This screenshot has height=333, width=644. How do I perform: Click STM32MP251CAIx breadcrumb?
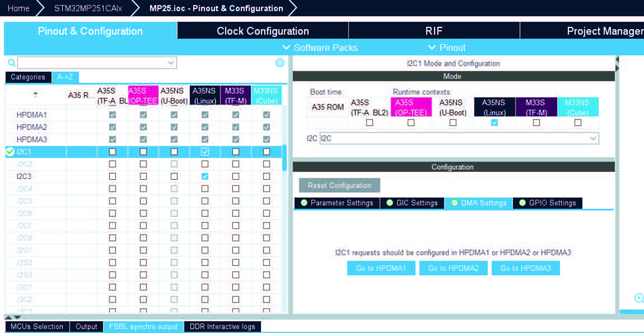point(88,8)
